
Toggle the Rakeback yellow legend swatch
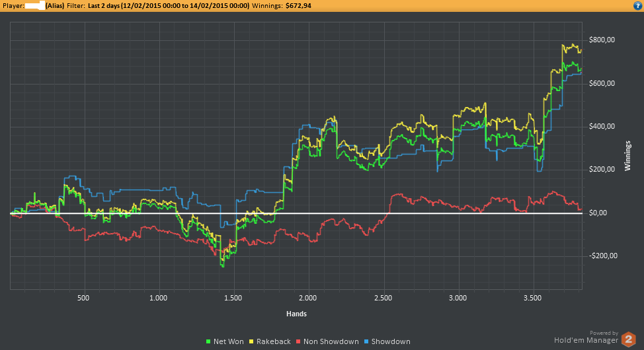[x=251, y=341]
